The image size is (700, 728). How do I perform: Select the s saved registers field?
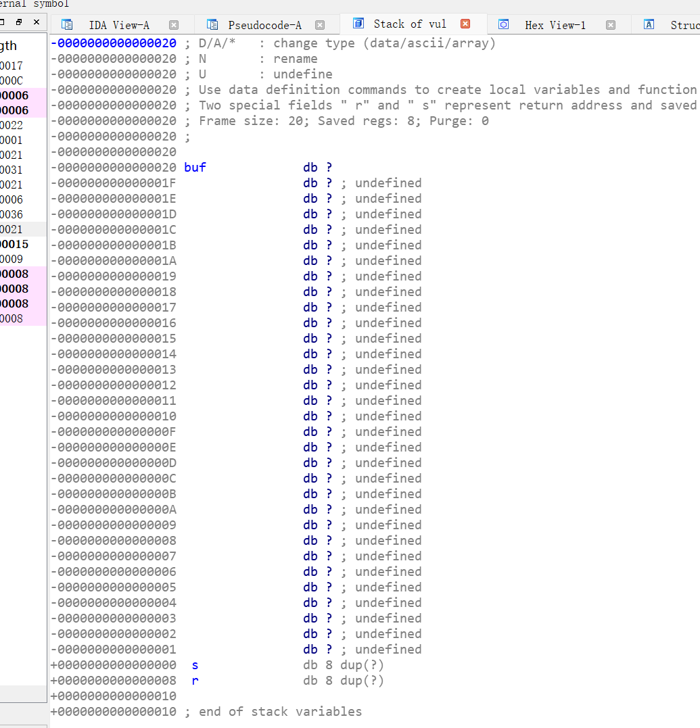click(195, 665)
